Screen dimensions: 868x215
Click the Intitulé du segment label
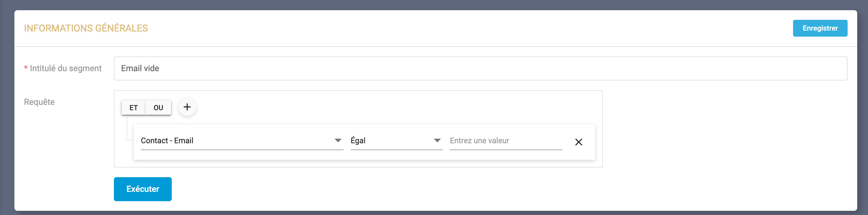point(66,68)
